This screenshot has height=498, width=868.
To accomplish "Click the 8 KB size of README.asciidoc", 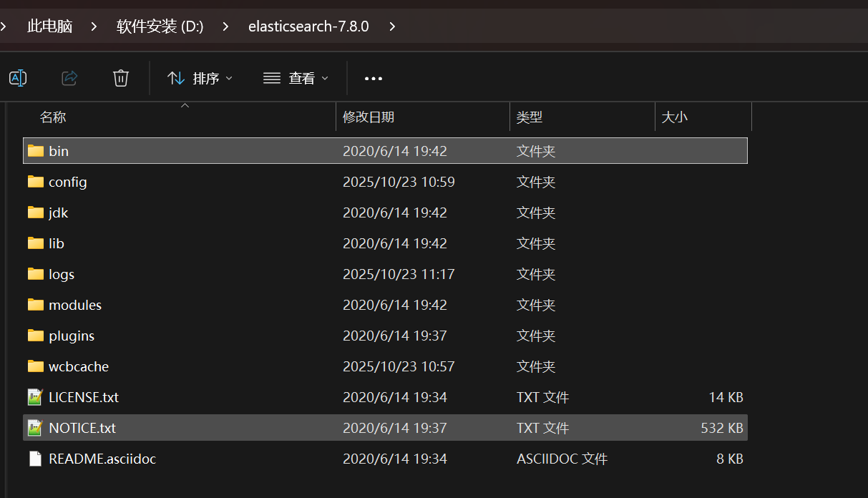I will pyautogui.click(x=730, y=459).
